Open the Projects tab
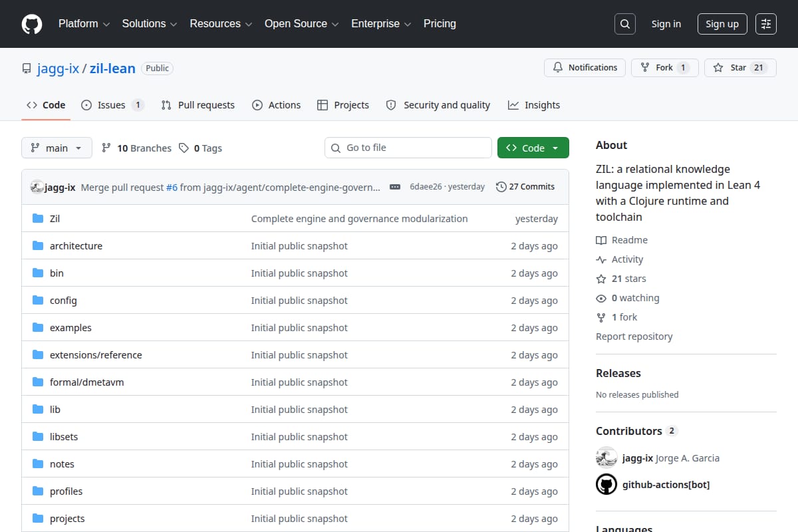The image size is (798, 532). click(343, 105)
